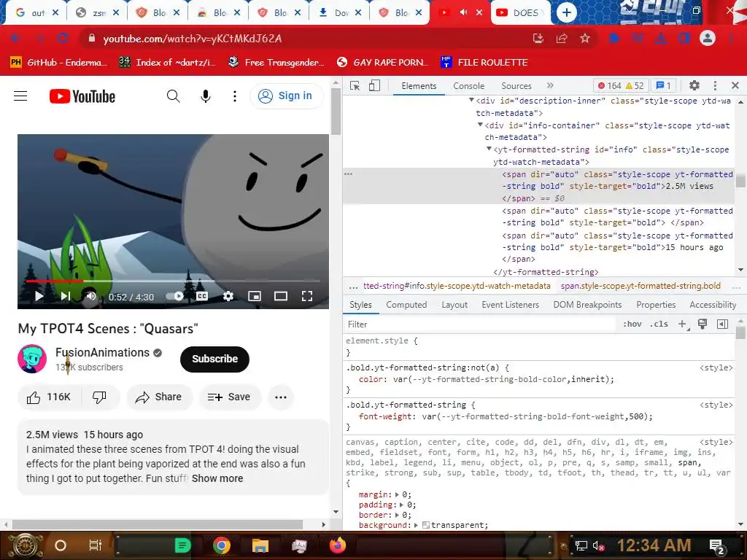Expand description with Show more
Viewport: 747px width, 560px height.
pos(217,478)
